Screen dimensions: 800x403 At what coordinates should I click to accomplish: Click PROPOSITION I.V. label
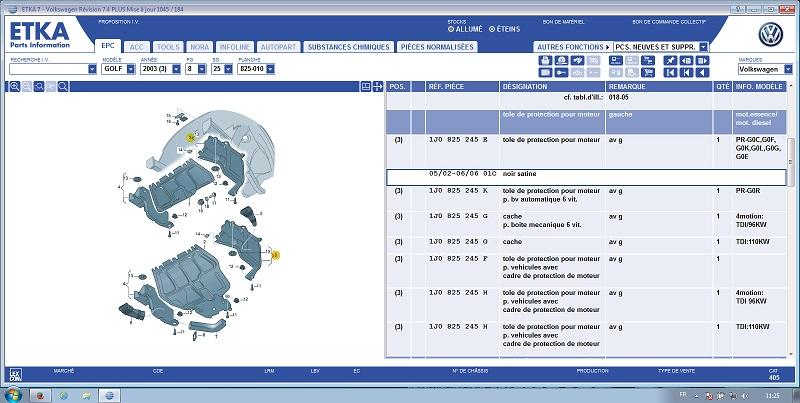tap(118, 22)
